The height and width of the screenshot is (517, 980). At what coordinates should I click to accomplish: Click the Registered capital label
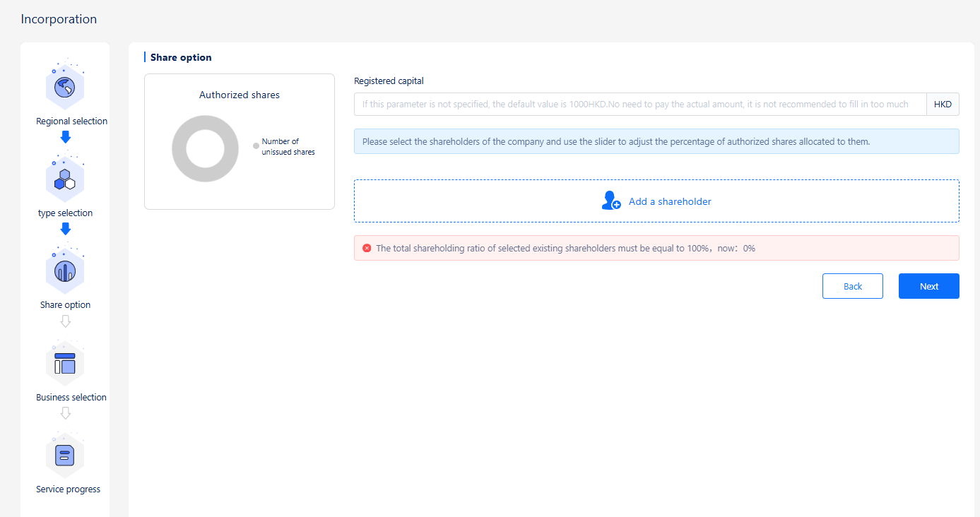(389, 81)
